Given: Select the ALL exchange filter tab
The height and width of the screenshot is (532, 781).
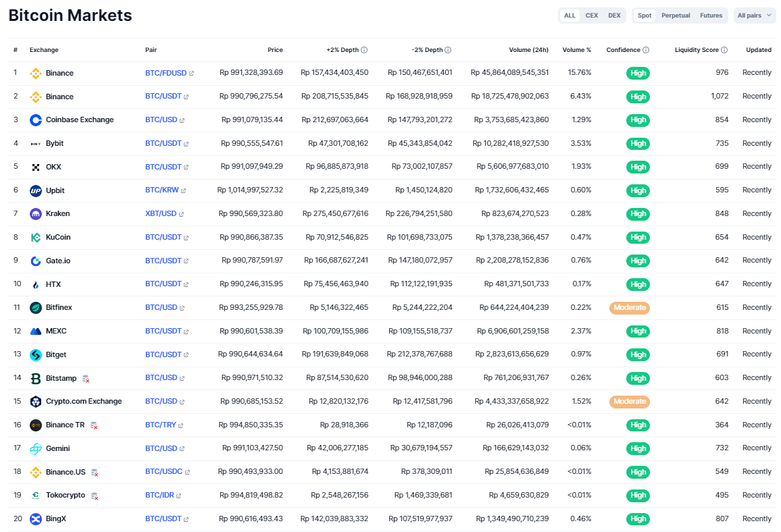Looking at the screenshot, I should point(570,16).
